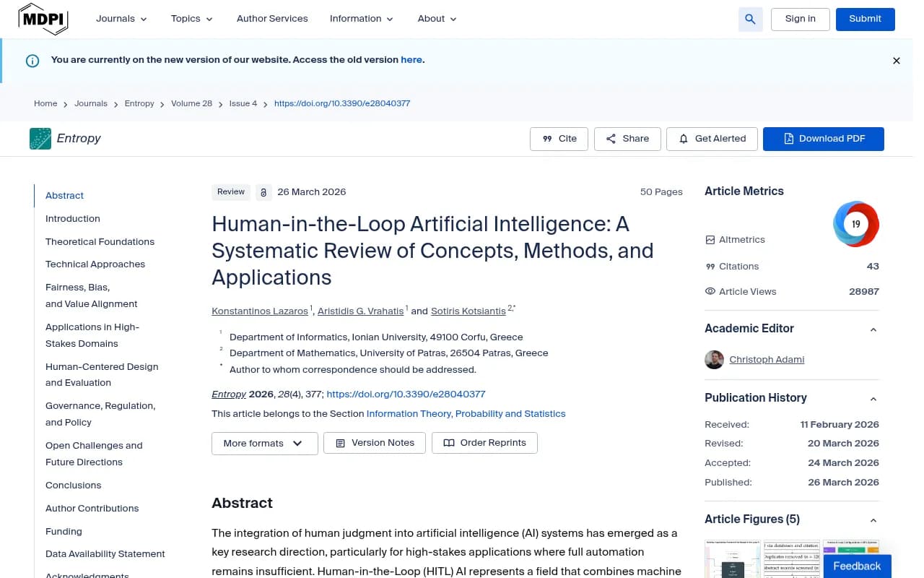This screenshot has height=578, width=924.
Task: Open the More formats dropdown
Action: pyautogui.click(x=265, y=443)
